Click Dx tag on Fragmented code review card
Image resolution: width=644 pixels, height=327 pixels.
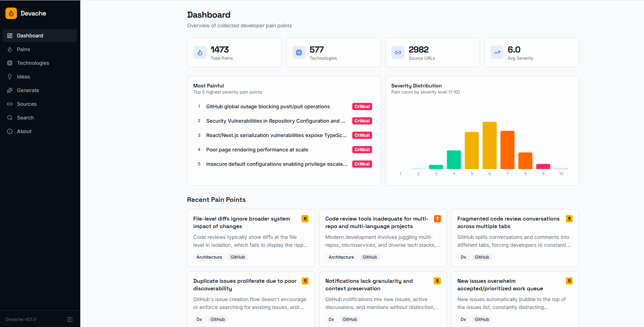[463, 257]
